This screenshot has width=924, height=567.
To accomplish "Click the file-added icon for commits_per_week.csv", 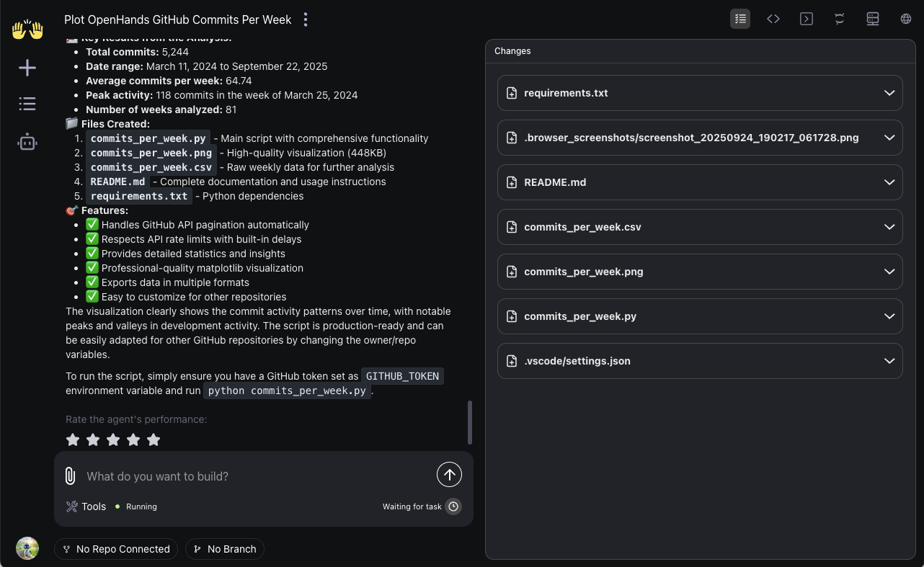I will tap(512, 227).
